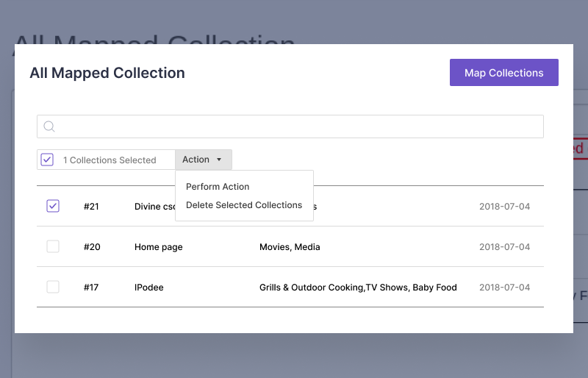
Task: Click the Movies, Media categories text
Action: pos(290,247)
